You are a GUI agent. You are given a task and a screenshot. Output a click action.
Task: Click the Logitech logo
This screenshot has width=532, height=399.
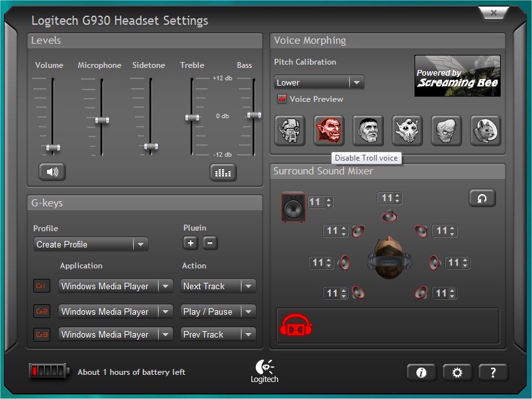[264, 371]
